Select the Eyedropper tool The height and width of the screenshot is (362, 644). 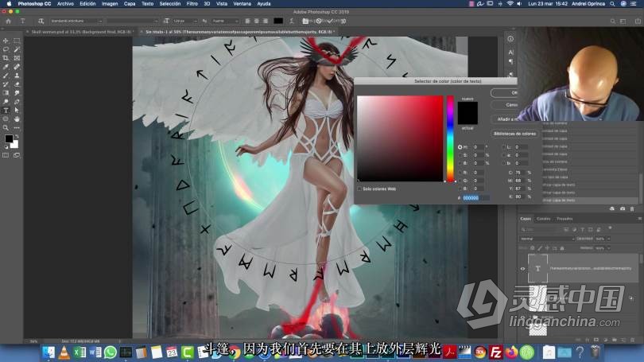6,67
